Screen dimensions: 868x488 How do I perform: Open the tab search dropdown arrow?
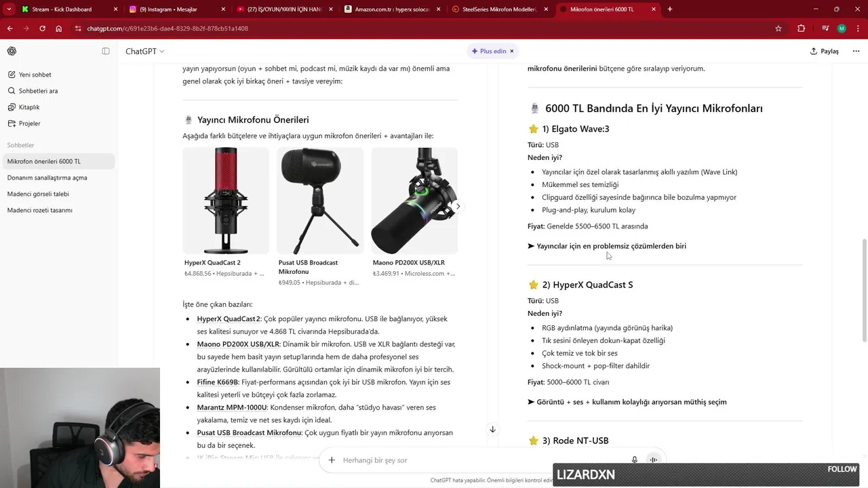coord(9,9)
